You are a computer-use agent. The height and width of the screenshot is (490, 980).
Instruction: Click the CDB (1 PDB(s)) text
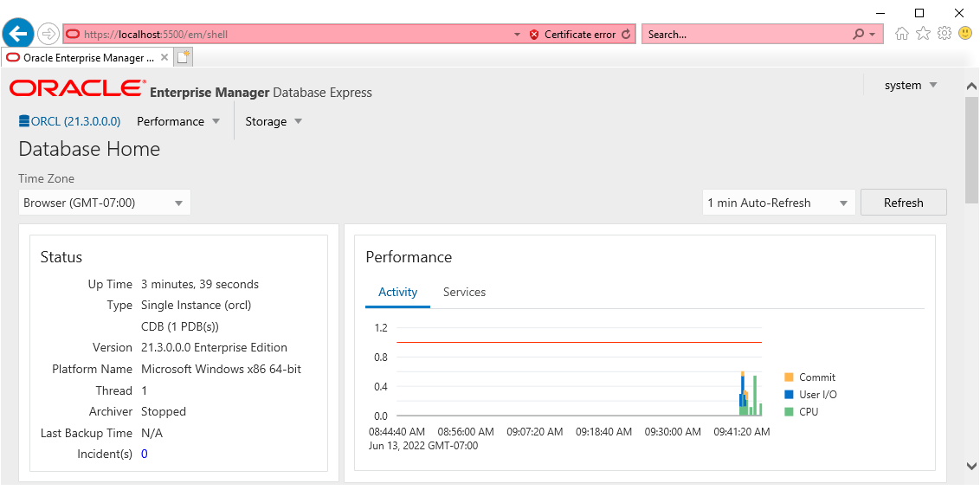[180, 326]
